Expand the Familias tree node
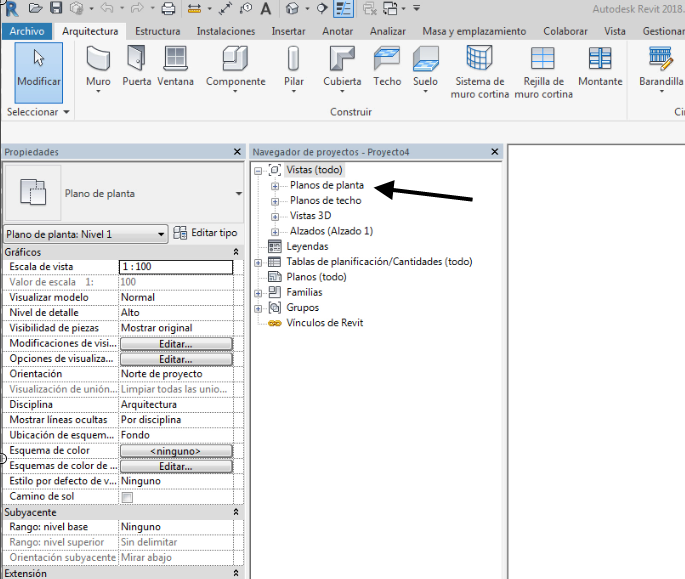This screenshot has width=685, height=579. pos(258,293)
